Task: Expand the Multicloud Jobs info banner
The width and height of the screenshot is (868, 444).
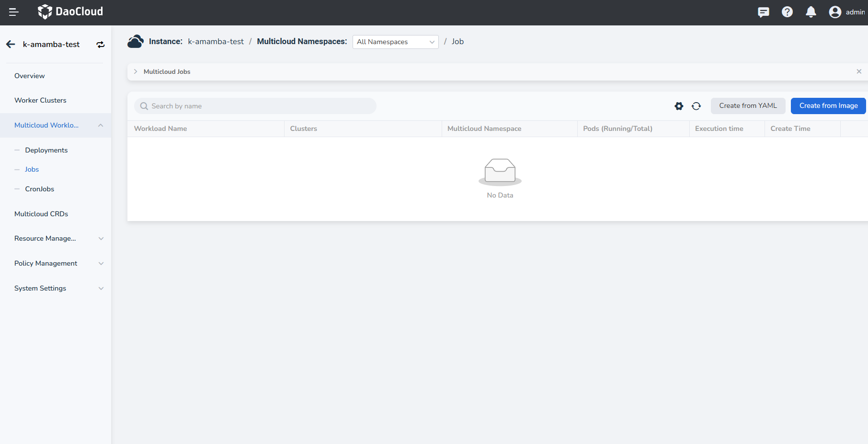Action: tap(136, 71)
